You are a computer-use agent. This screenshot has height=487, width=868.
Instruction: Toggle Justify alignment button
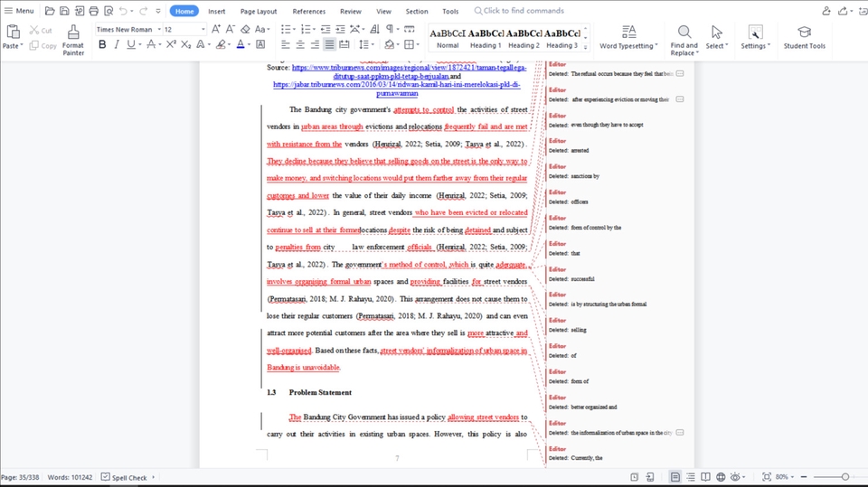[x=329, y=44]
